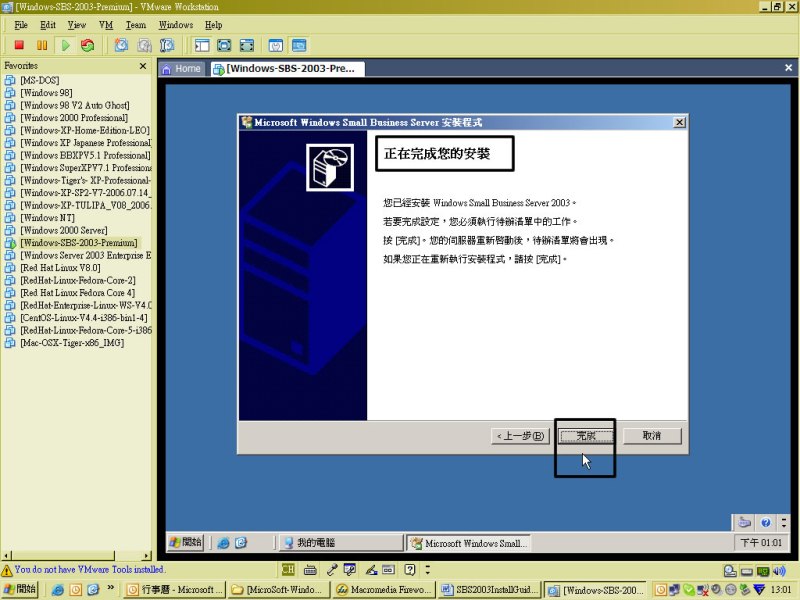Click the speaker icon in VMware status bar
This screenshot has height=600, width=800.
(780, 571)
